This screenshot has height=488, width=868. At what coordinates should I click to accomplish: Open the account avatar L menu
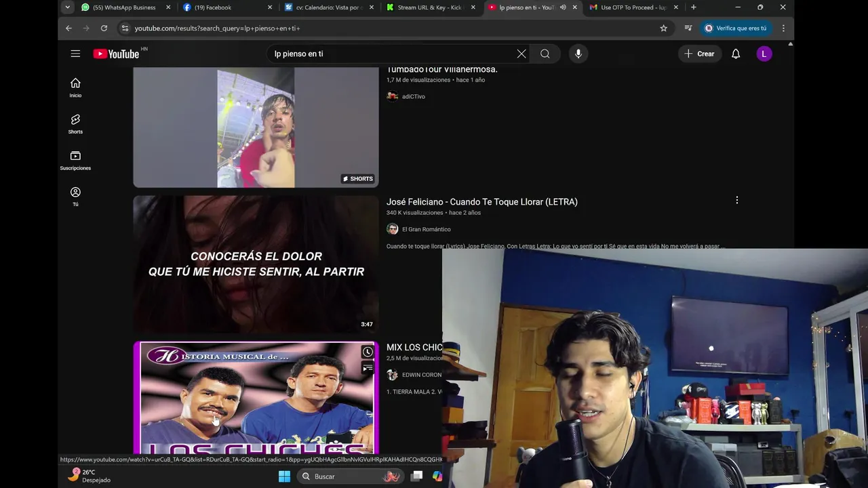coord(764,54)
